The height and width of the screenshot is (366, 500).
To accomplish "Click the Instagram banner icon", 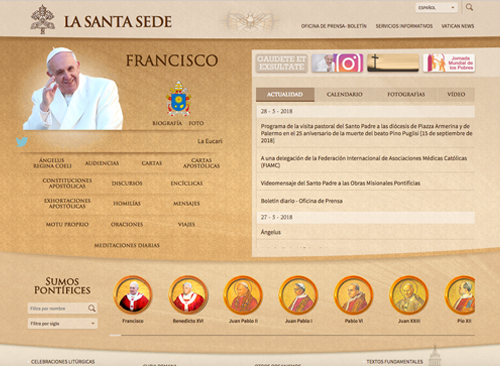I will coord(337,63).
